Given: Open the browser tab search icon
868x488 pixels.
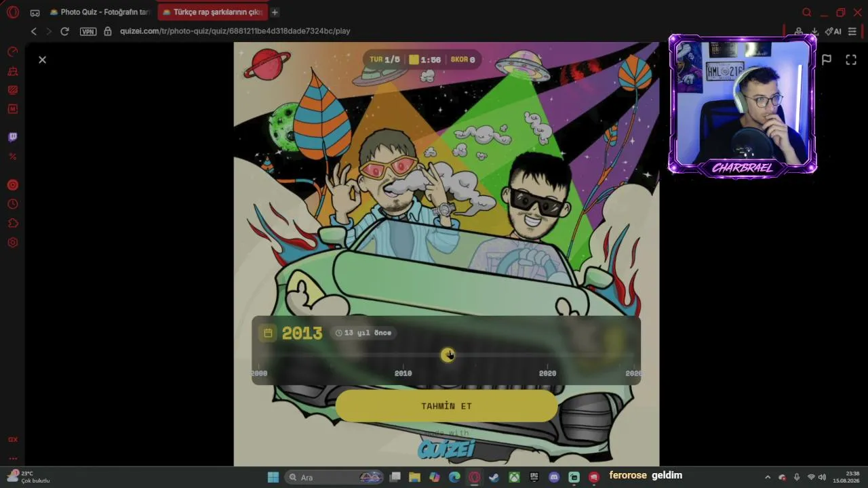Looking at the screenshot, I should tap(806, 12).
